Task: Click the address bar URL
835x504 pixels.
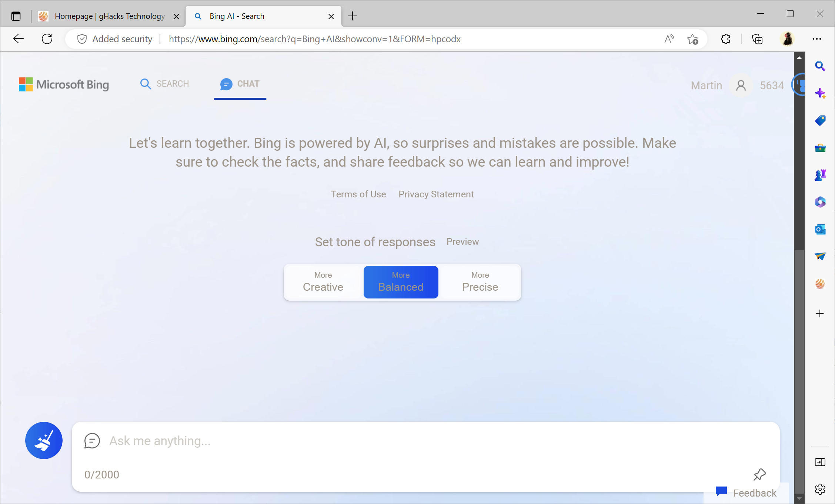Action: pyautogui.click(x=315, y=39)
